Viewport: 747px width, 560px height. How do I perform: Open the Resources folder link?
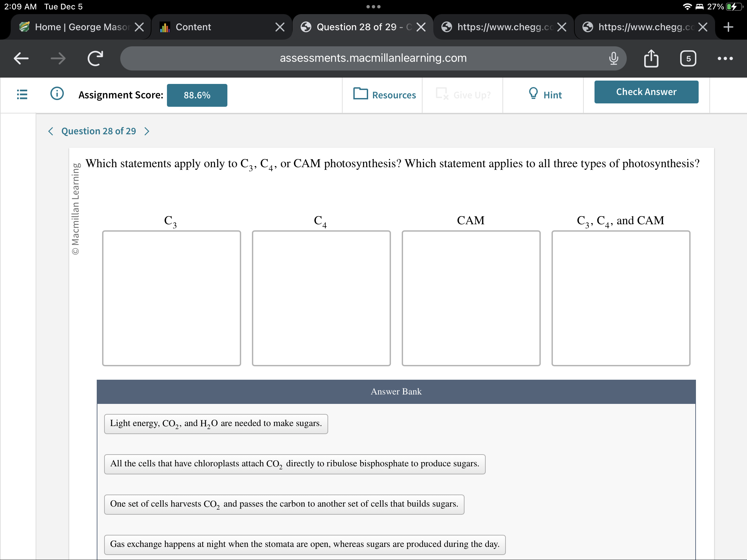click(384, 95)
